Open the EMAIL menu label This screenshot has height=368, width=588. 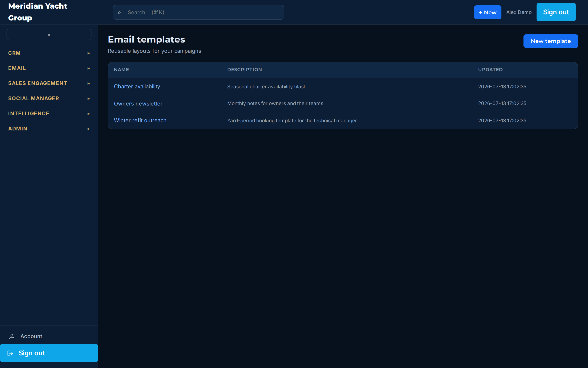[17, 68]
